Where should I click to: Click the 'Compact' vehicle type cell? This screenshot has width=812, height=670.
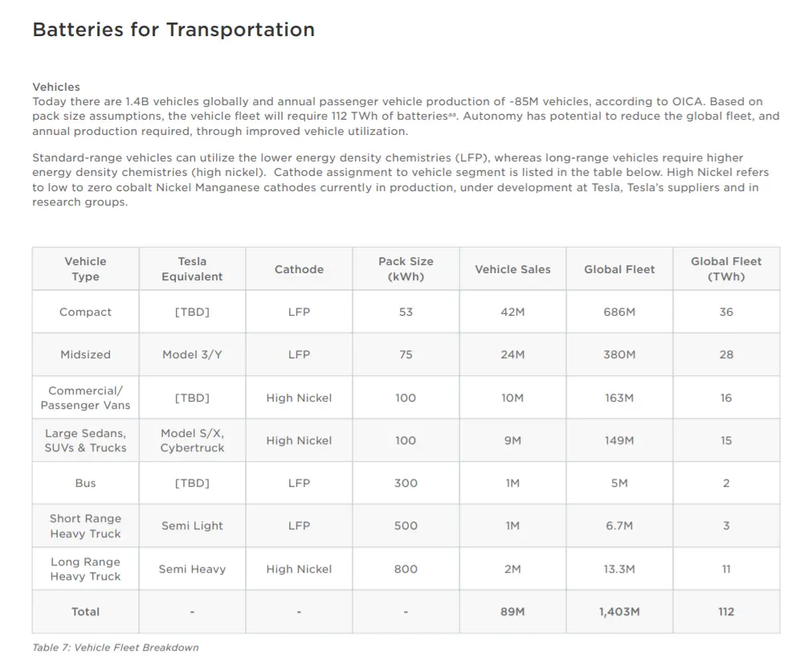pos(85,313)
